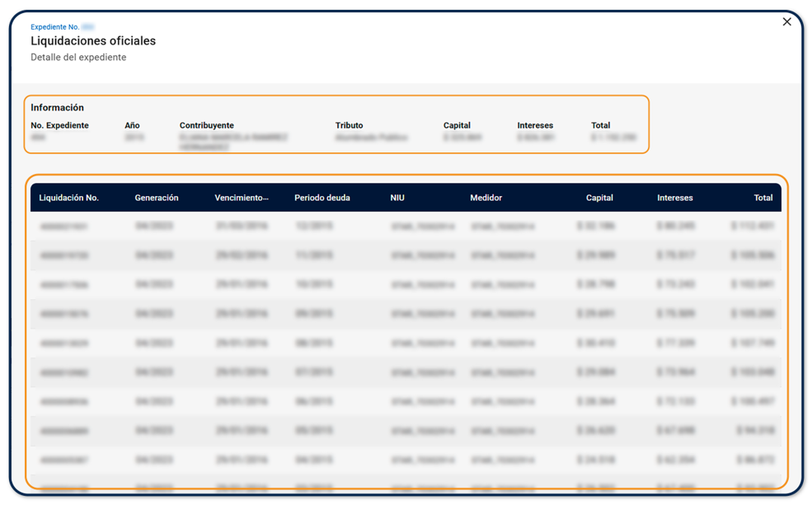Click the Año label in Información
This screenshot has width=812, height=505.
[x=132, y=126]
